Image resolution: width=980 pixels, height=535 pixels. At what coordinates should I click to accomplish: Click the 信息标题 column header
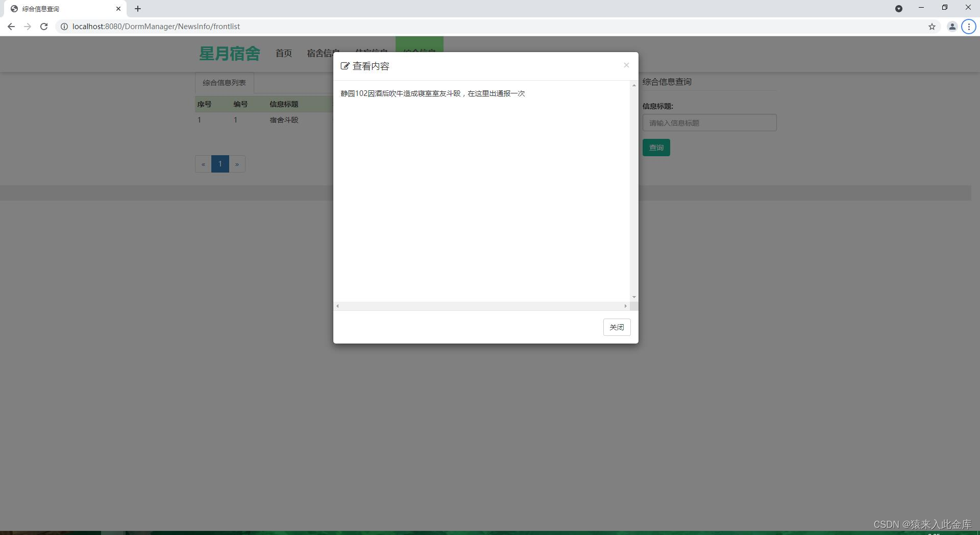coord(284,104)
